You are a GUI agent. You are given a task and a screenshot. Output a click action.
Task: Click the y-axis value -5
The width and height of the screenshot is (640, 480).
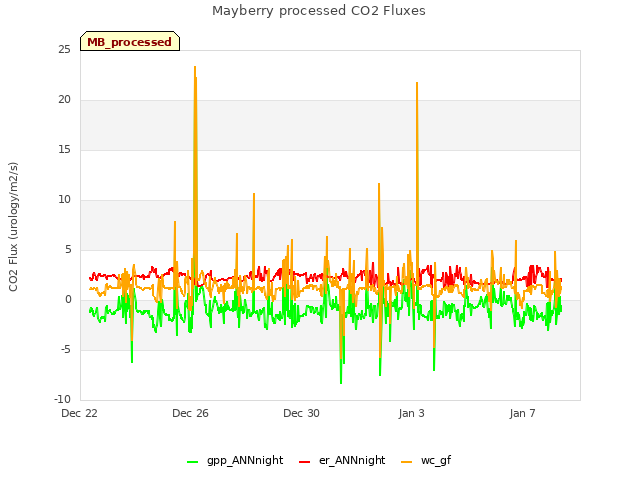pos(66,350)
